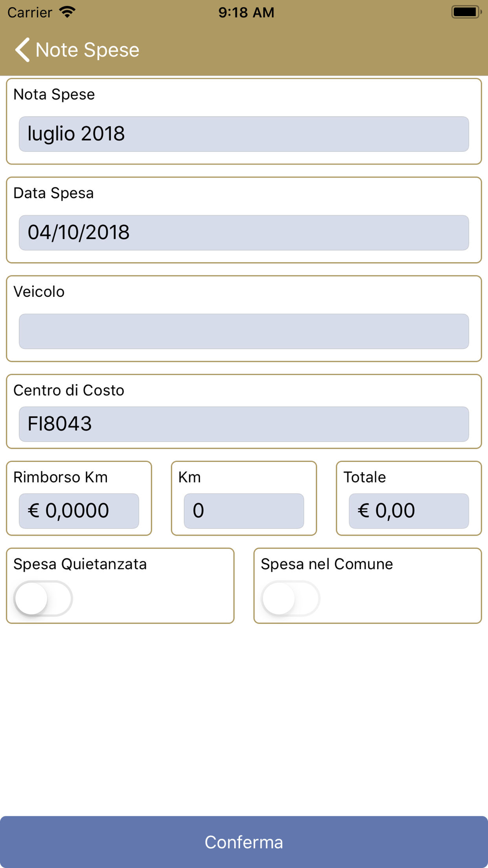Tap the Spesa Quietanzata label

pyautogui.click(x=80, y=564)
